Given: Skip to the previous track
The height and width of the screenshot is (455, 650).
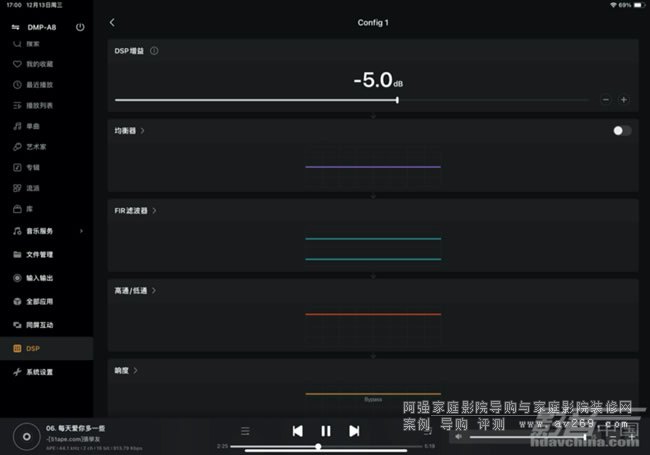Looking at the screenshot, I should [297, 431].
